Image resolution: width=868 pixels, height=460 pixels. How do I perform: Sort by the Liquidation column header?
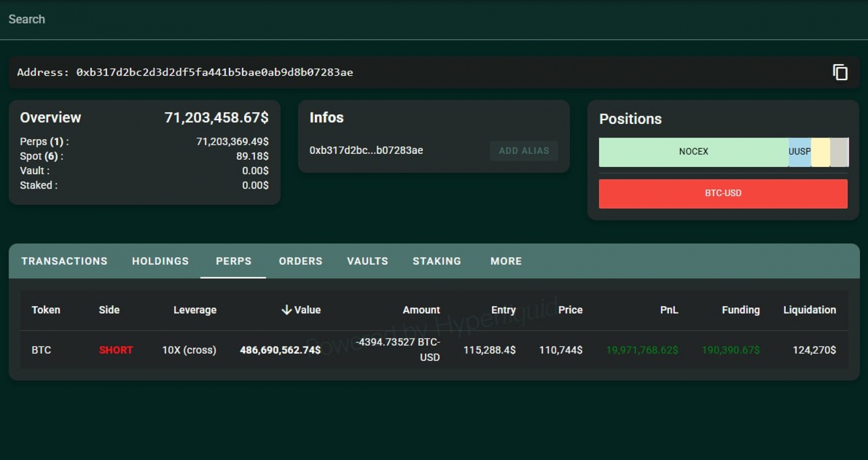tap(809, 310)
